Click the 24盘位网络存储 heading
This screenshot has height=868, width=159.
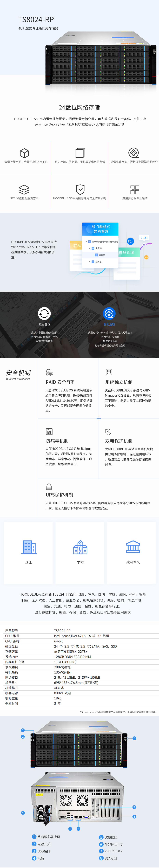click(x=79, y=107)
